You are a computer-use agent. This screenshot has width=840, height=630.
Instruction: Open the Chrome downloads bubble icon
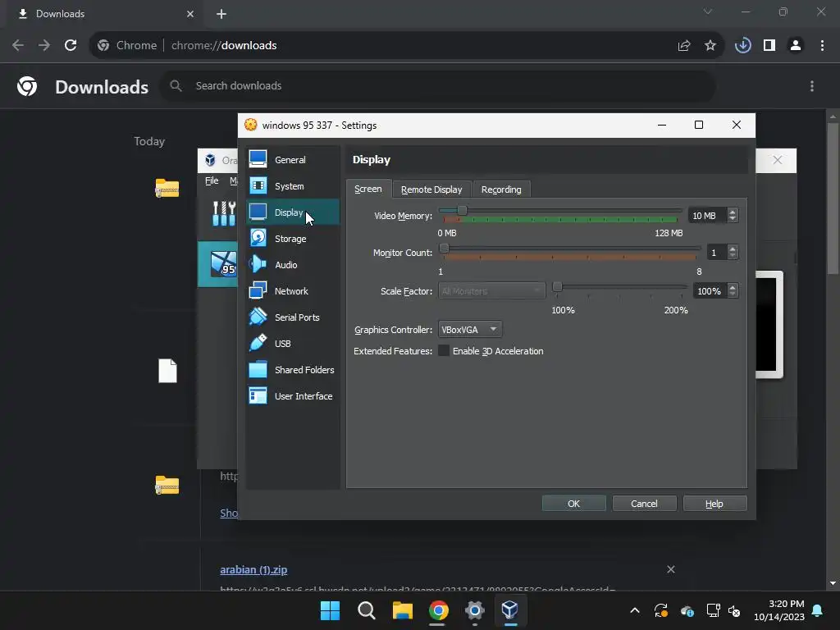click(x=742, y=46)
